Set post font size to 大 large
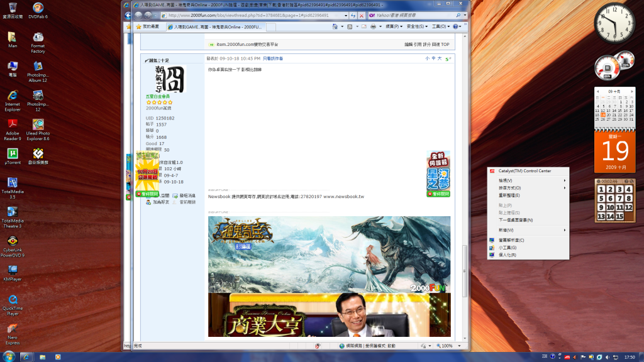 pyautogui.click(x=439, y=58)
